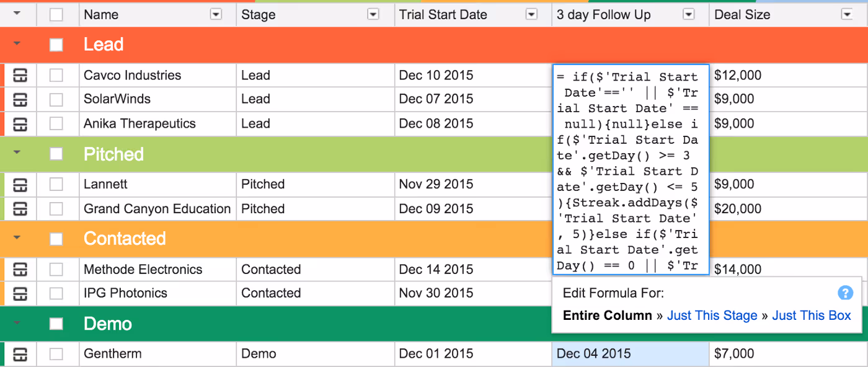Open box icon for Anika Therapeutics row
The height and width of the screenshot is (367, 868).
[20, 123]
